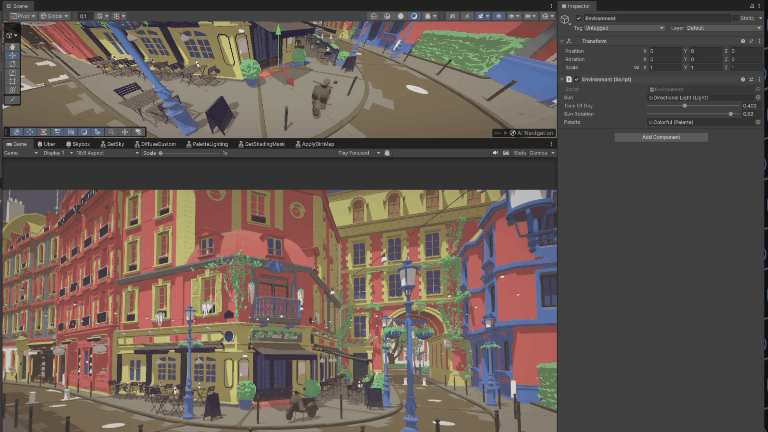This screenshot has height=432, width=768.
Task: Toggle 2D mode in Scene view
Action: coord(452,16)
